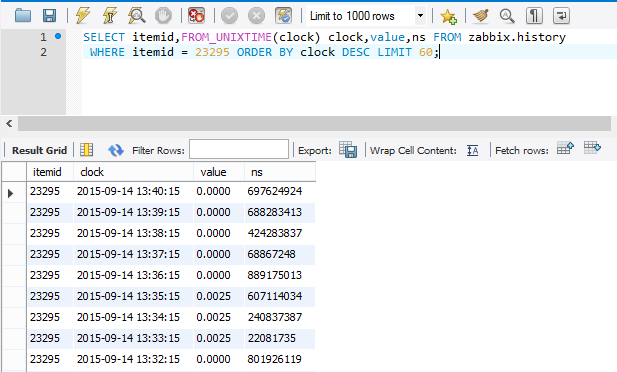Refresh the result set with blue arrows
This screenshot has height=372, width=617.
pos(116,150)
